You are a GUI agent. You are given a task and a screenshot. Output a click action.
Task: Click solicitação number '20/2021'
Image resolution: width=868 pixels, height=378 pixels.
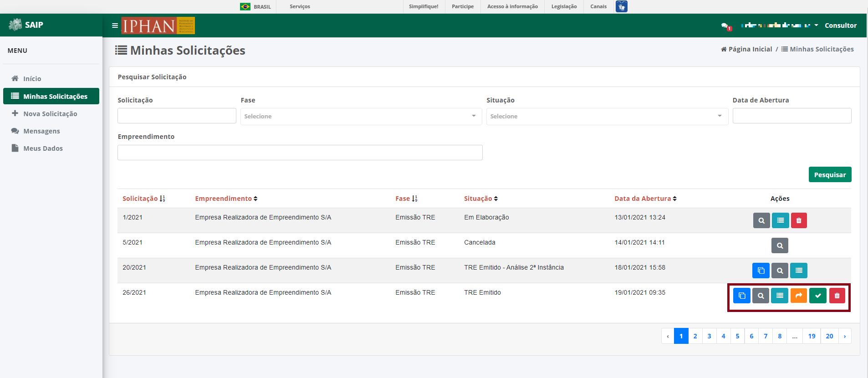(134, 267)
